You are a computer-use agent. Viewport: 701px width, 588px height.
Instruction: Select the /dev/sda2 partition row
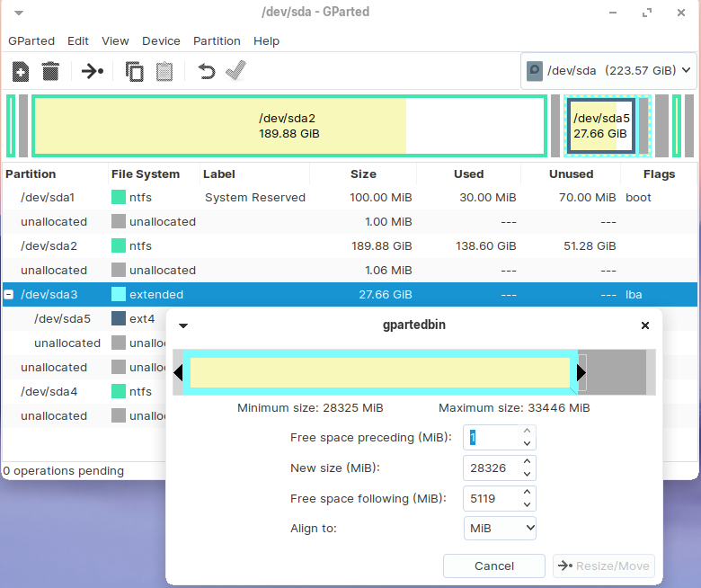tap(350, 246)
